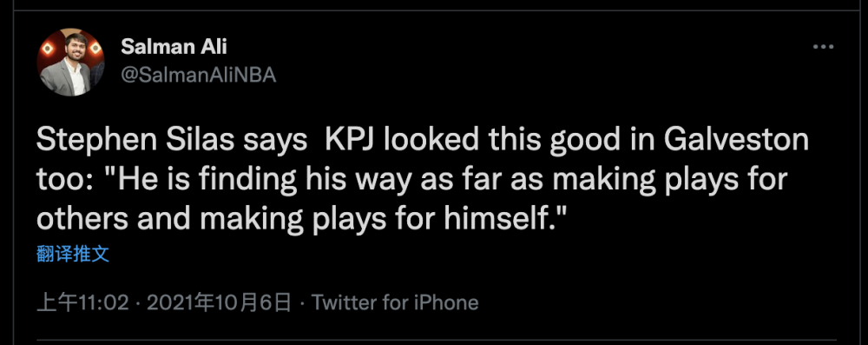Open the Twitter for iPhone source link
The width and height of the screenshot is (868, 345).
pyautogui.click(x=395, y=302)
